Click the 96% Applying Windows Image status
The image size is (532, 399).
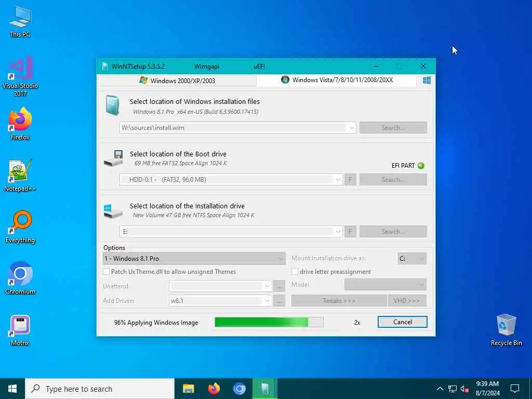click(156, 323)
